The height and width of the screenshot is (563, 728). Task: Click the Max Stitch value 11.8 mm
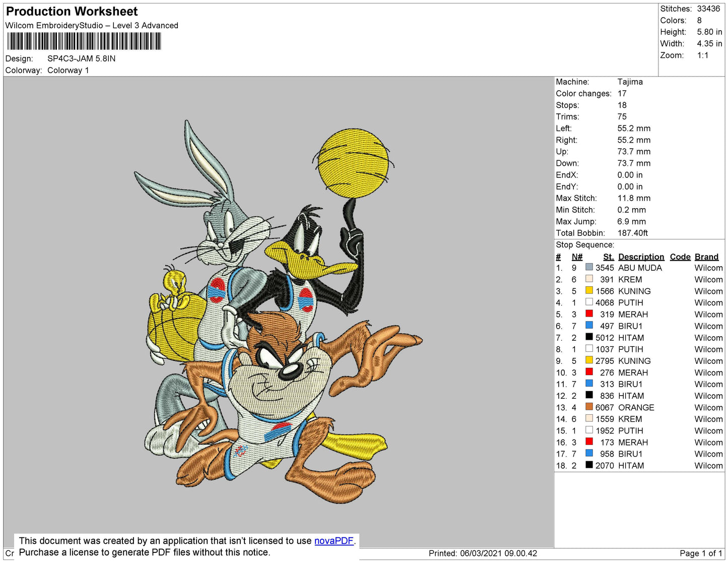coord(634,198)
